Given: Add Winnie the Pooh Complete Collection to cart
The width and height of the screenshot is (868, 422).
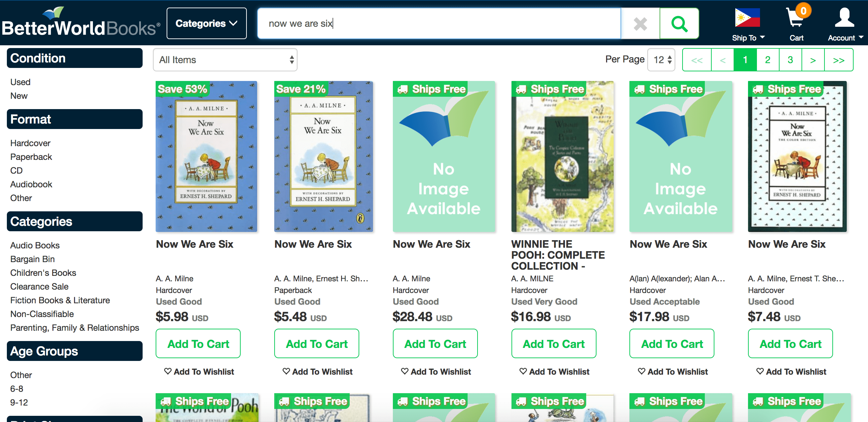Looking at the screenshot, I should (554, 343).
